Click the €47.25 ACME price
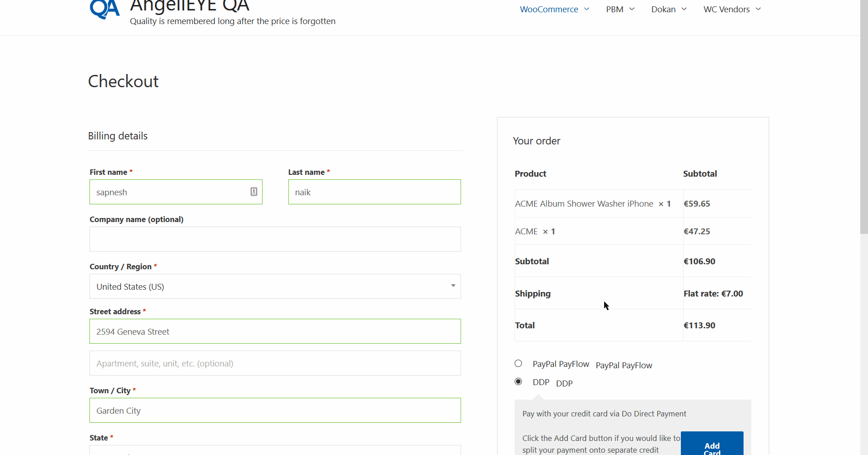The height and width of the screenshot is (455, 868). click(x=697, y=231)
